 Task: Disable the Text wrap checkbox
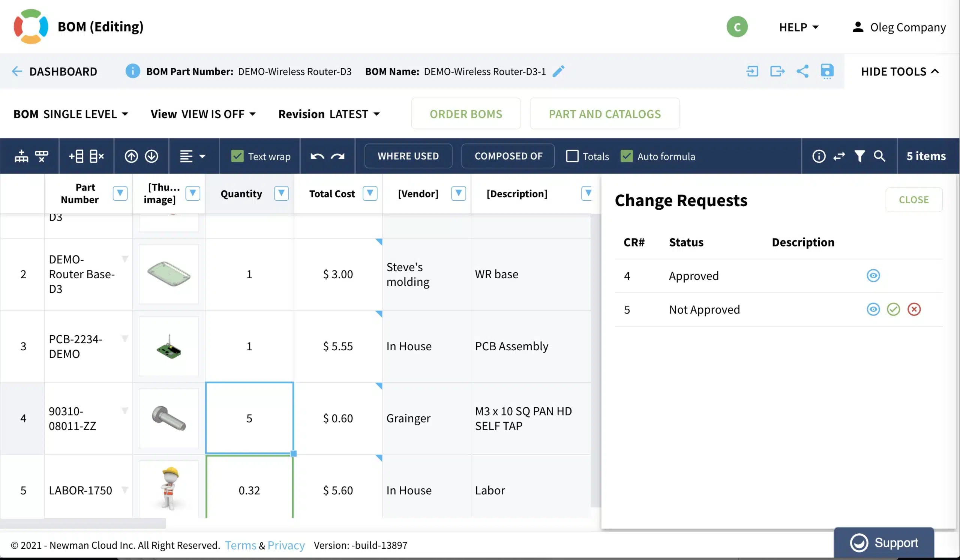(237, 156)
